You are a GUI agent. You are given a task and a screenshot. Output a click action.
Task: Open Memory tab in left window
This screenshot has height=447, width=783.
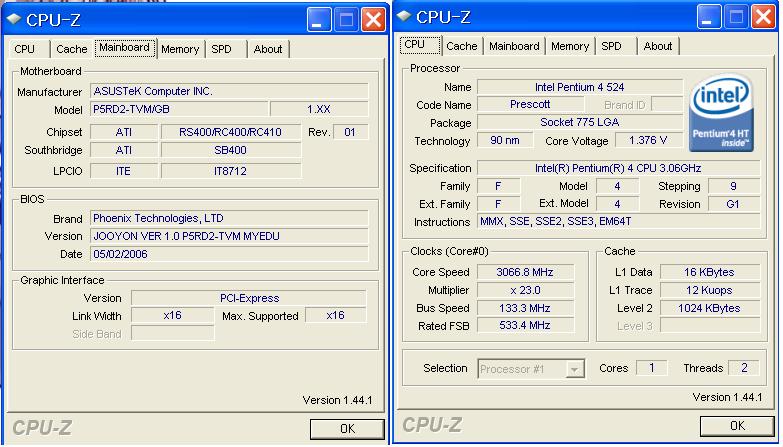pos(180,49)
